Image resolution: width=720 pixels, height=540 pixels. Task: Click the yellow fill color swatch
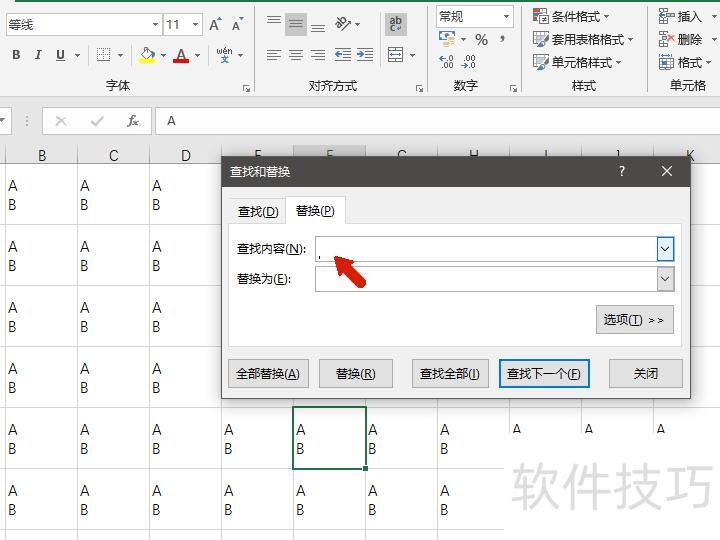click(148, 55)
